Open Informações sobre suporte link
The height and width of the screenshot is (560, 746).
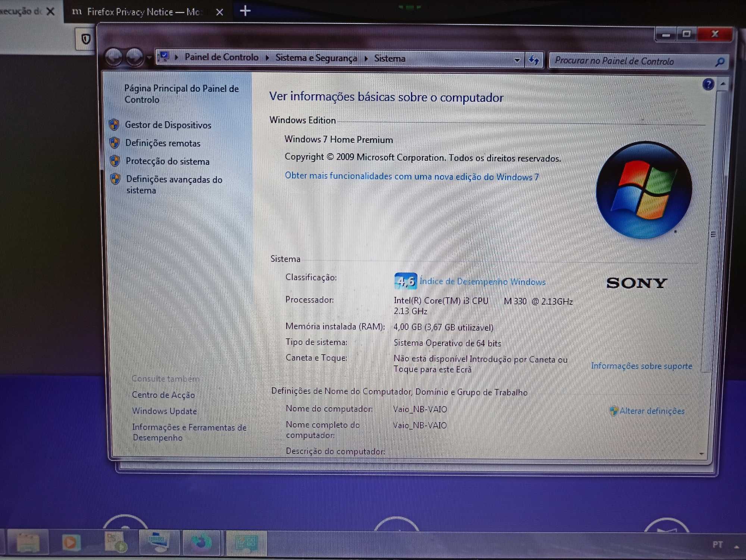(642, 366)
